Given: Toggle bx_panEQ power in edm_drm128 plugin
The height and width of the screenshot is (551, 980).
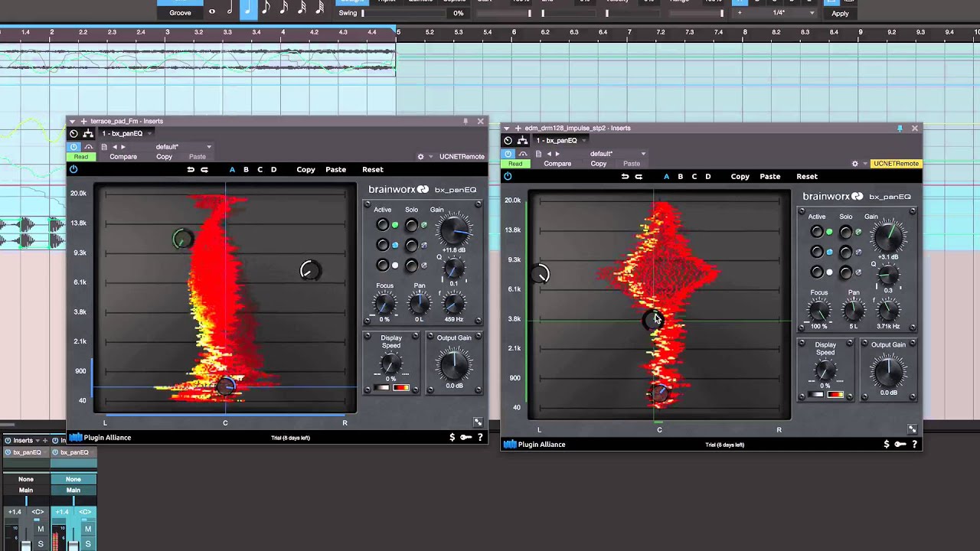Looking at the screenshot, I should tap(508, 176).
